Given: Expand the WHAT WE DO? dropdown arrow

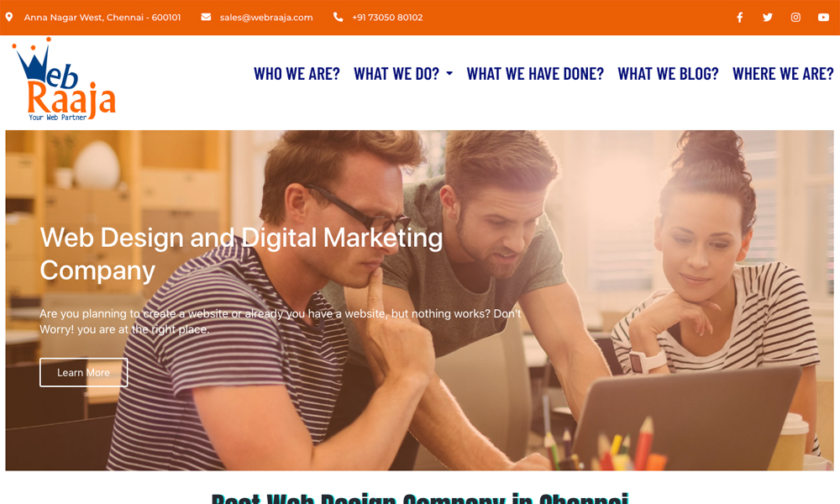Looking at the screenshot, I should [449, 73].
